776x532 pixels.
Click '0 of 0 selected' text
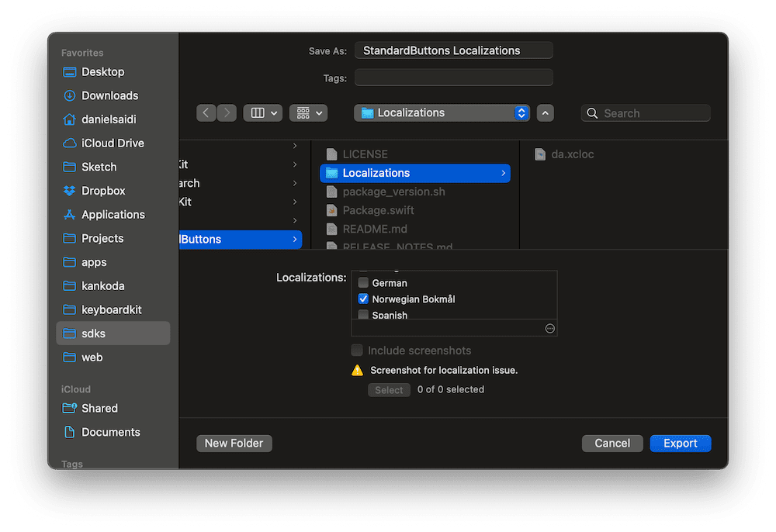pos(451,389)
